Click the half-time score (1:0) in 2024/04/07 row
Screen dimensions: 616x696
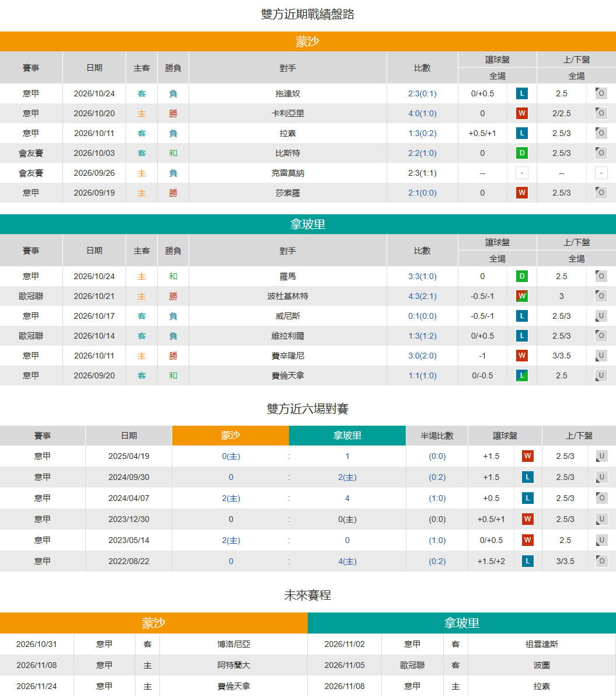[x=437, y=498]
